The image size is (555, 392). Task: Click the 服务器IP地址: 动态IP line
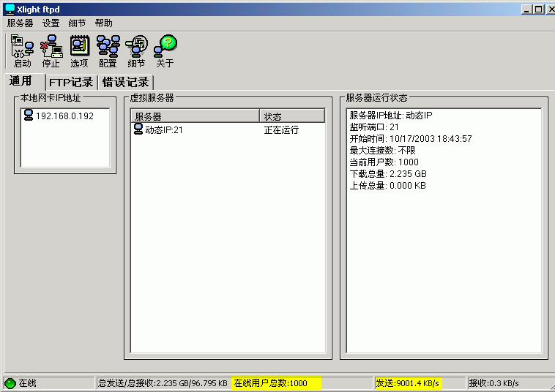tap(391, 116)
